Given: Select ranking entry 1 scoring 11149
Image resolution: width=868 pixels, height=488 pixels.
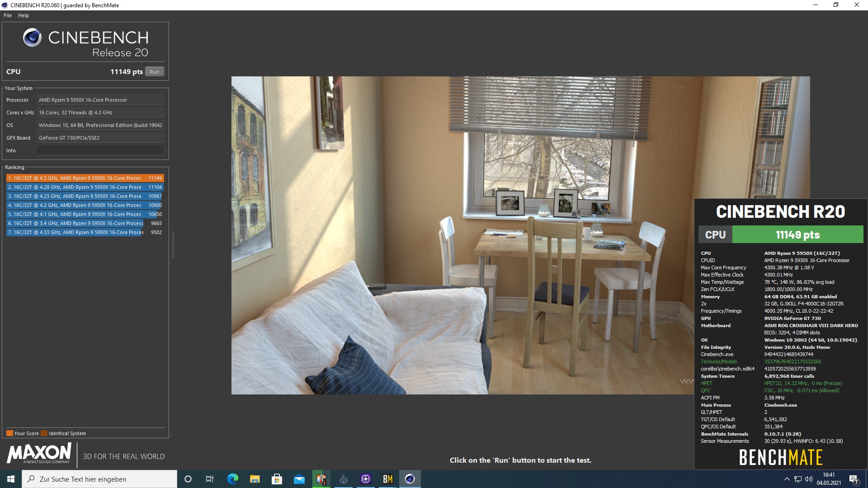Looking at the screenshot, I should click(85, 178).
